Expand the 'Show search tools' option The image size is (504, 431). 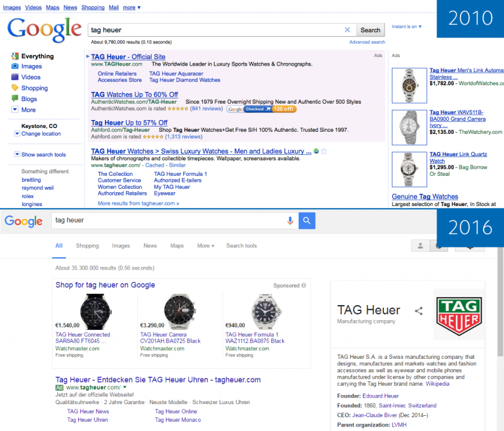(17, 155)
